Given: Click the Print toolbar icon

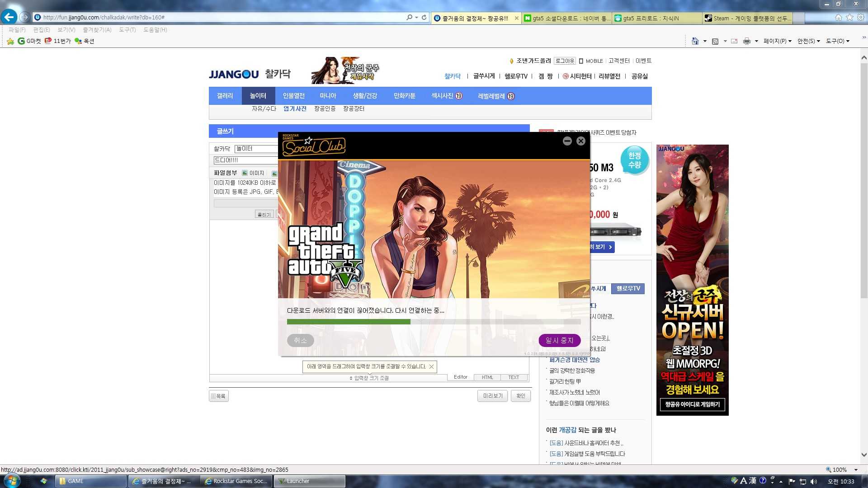Looking at the screenshot, I should pyautogui.click(x=747, y=41).
